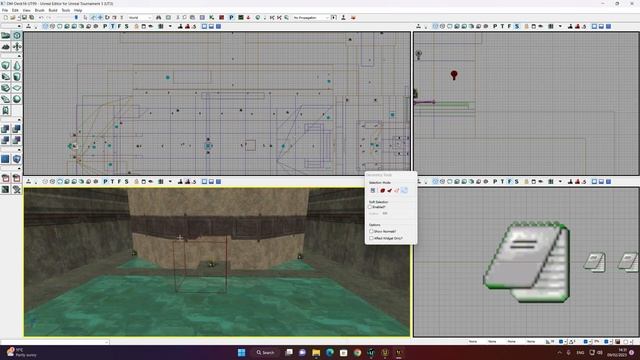The image size is (640, 360).
Task: Expand the brush builders toolbox section arrow
Action: [x=19, y=56]
